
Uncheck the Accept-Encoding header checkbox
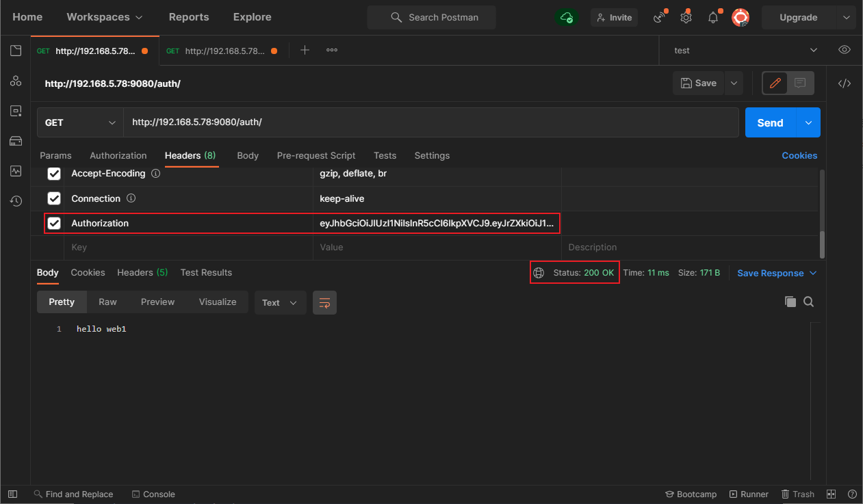tap(54, 174)
